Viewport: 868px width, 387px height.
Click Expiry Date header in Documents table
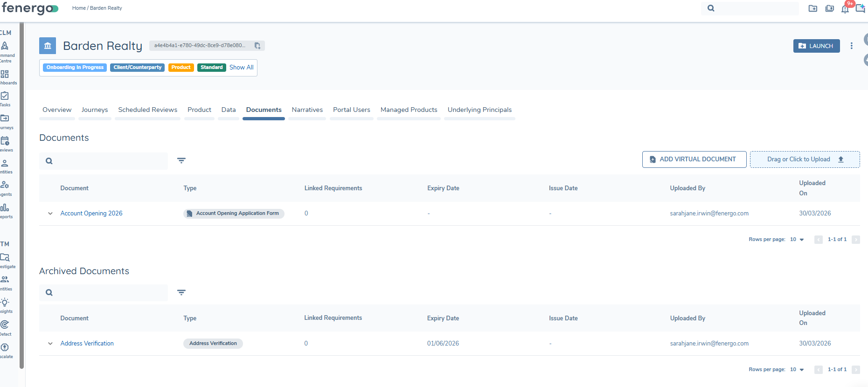pyautogui.click(x=443, y=188)
